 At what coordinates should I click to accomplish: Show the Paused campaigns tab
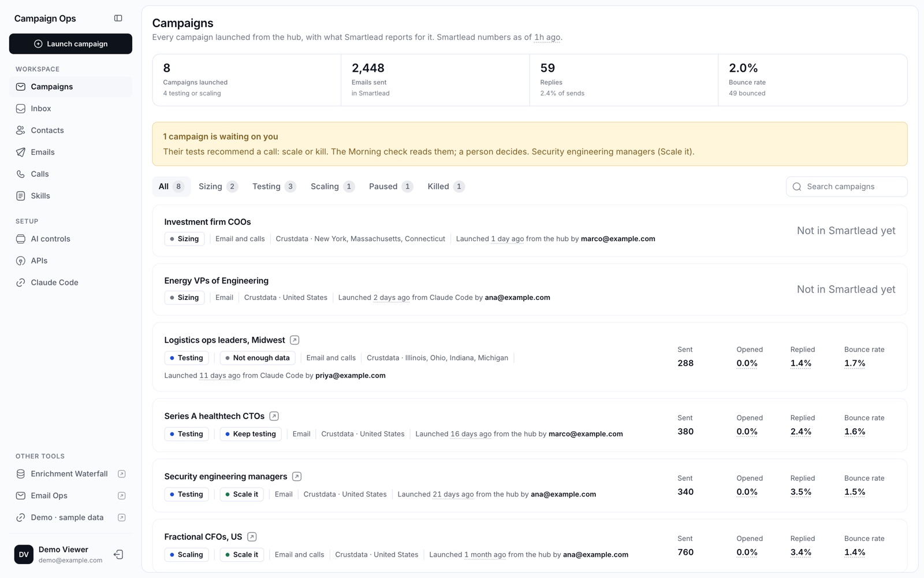(391, 187)
